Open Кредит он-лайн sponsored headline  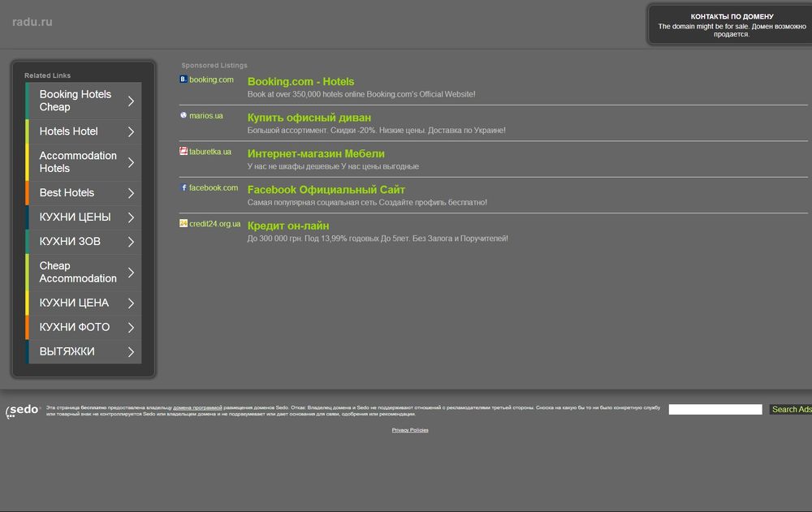pos(288,226)
